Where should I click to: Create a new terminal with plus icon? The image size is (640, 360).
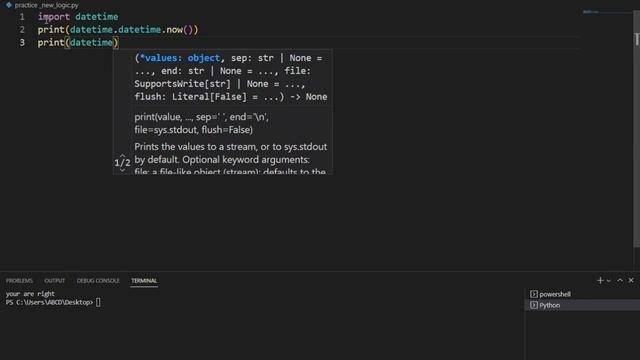600,280
